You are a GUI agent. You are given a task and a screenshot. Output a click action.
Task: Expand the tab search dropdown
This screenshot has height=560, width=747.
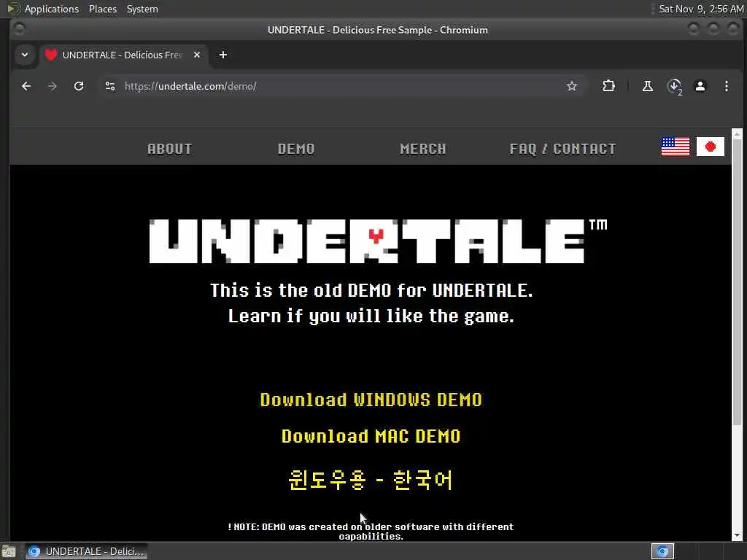click(x=25, y=55)
